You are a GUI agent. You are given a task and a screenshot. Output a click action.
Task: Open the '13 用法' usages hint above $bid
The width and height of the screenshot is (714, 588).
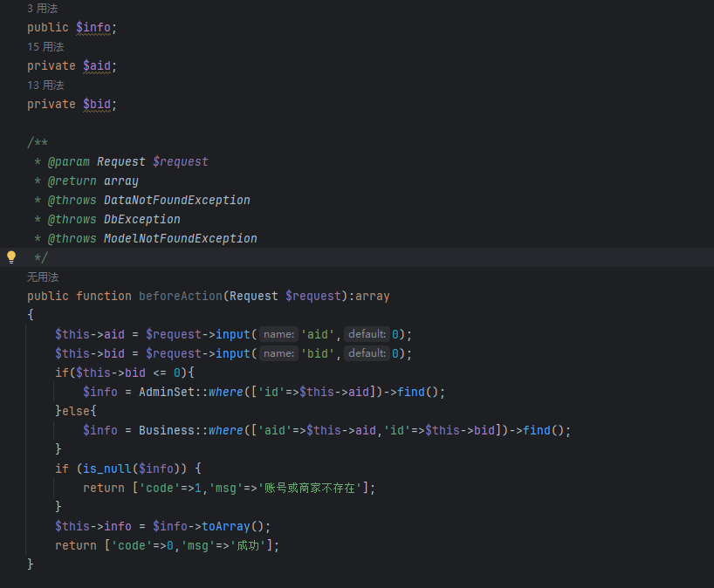[45, 85]
